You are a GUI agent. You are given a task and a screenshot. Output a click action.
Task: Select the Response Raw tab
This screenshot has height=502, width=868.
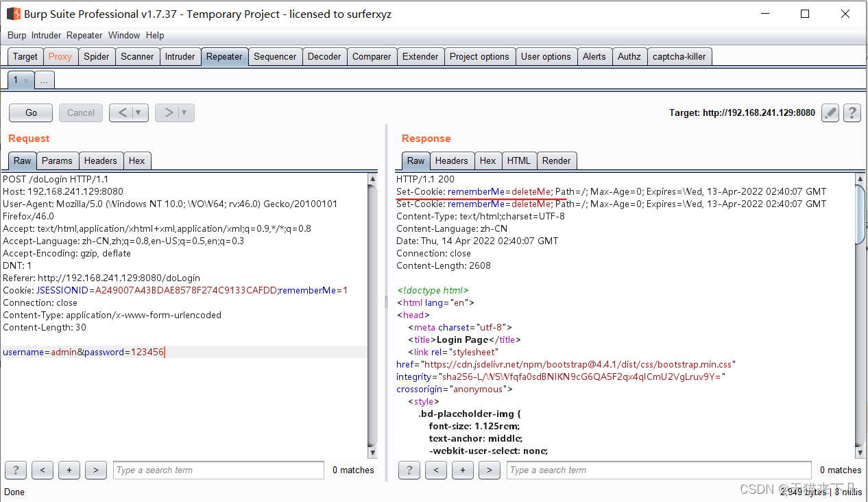416,160
